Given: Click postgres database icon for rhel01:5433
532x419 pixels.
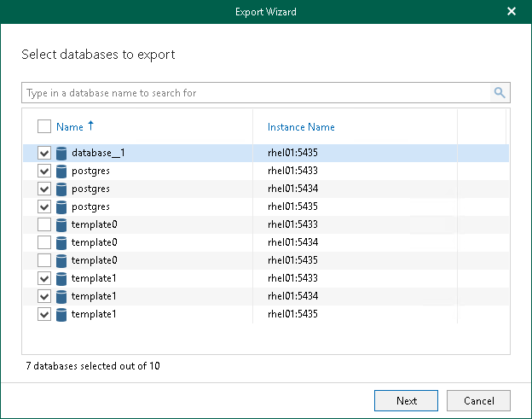Looking at the screenshot, I should coord(61,171).
